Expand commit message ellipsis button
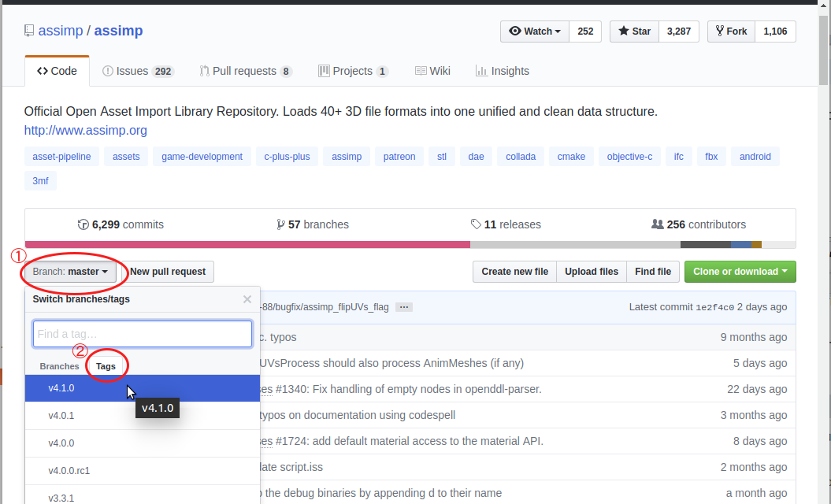This screenshot has height=504, width=831. [403, 307]
